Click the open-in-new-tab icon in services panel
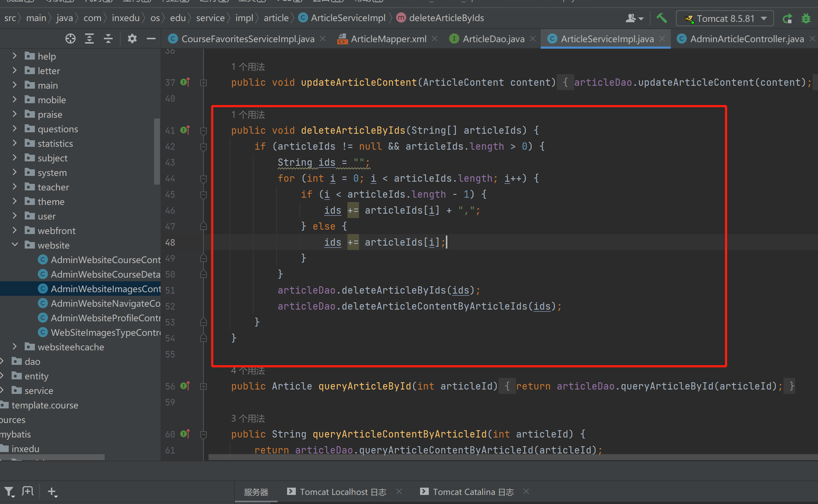 (28, 492)
